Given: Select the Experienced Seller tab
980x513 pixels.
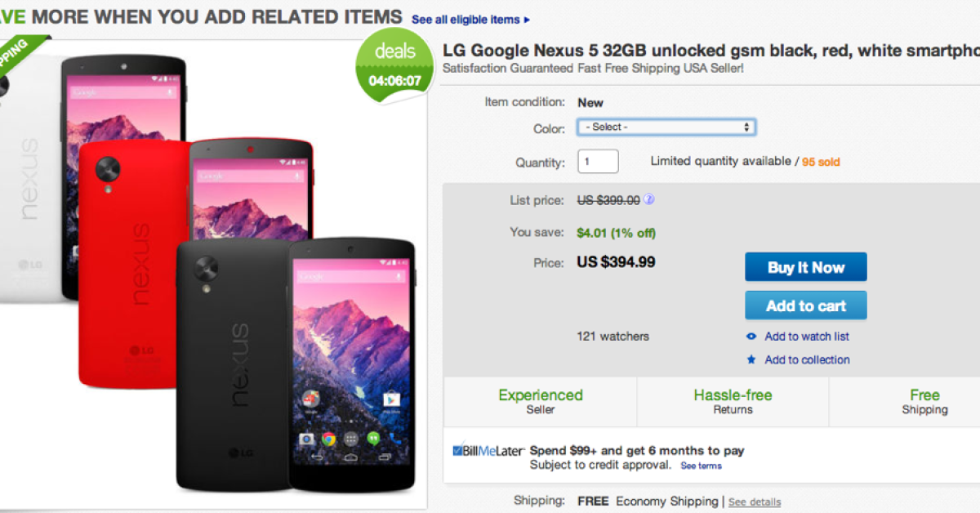Looking at the screenshot, I should point(541,401).
